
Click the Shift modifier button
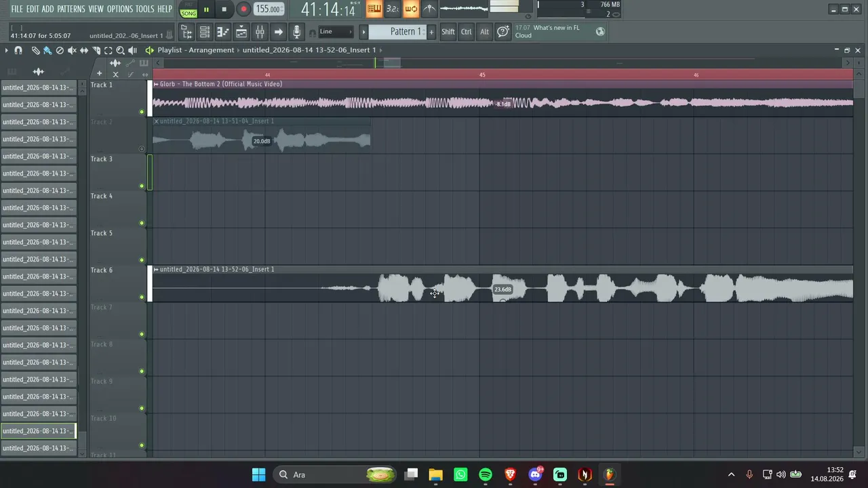(448, 32)
